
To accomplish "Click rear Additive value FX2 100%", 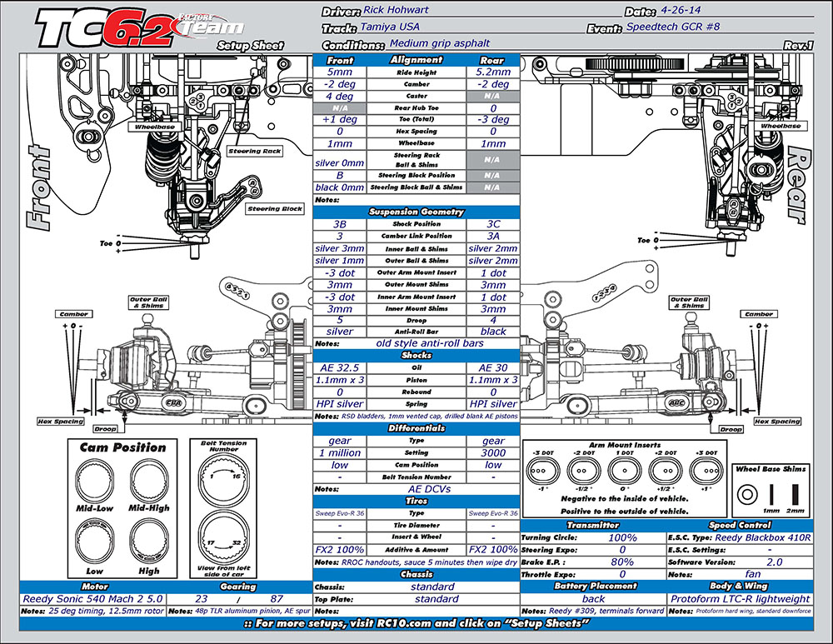I will pyautogui.click(x=493, y=550).
